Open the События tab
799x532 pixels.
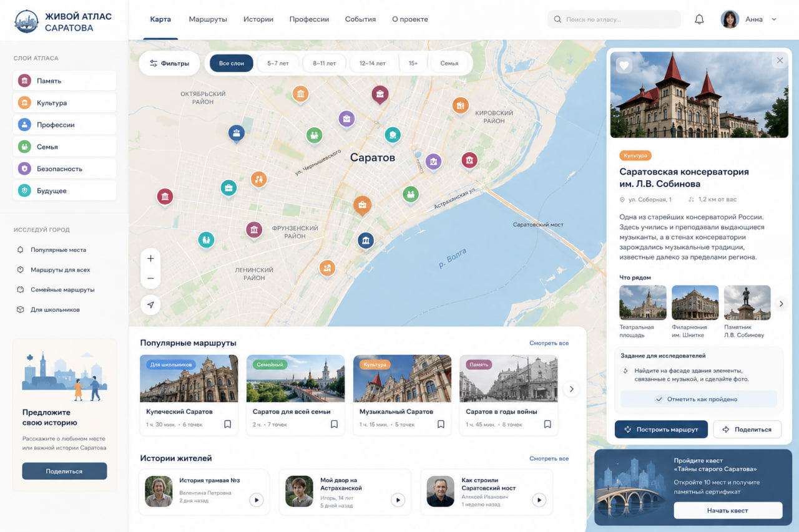click(360, 19)
